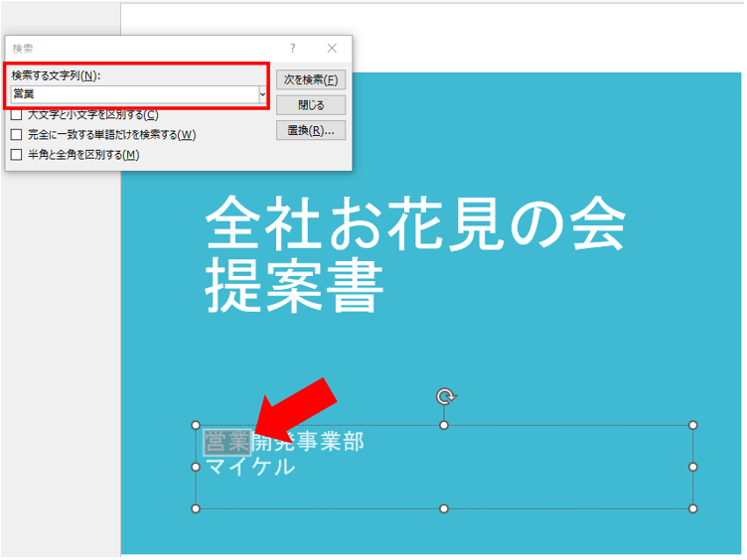Click the 検索 dialog title bar text
This screenshot has height=560, width=747.
pyautogui.click(x=23, y=49)
